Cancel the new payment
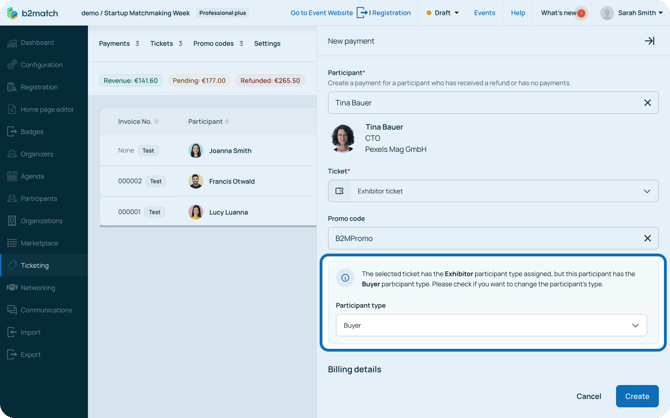Screen dimensions: 670x418 point(589,396)
